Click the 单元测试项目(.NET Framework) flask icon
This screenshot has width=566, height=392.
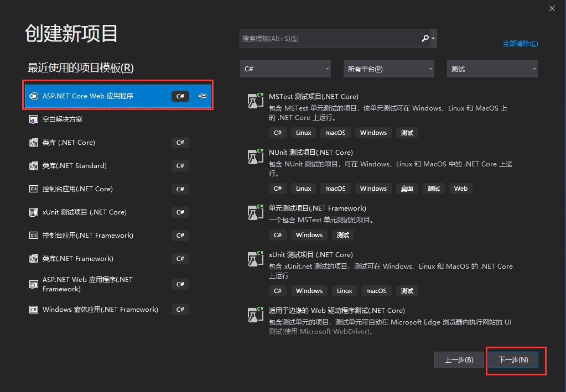point(256,212)
